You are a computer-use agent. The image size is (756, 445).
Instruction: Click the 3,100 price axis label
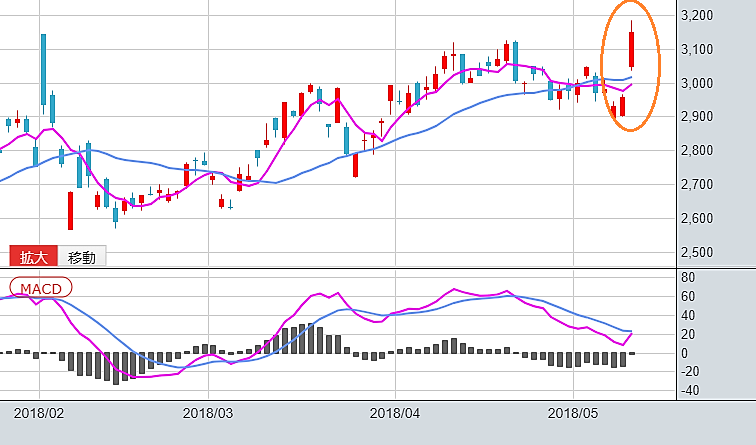(x=697, y=49)
